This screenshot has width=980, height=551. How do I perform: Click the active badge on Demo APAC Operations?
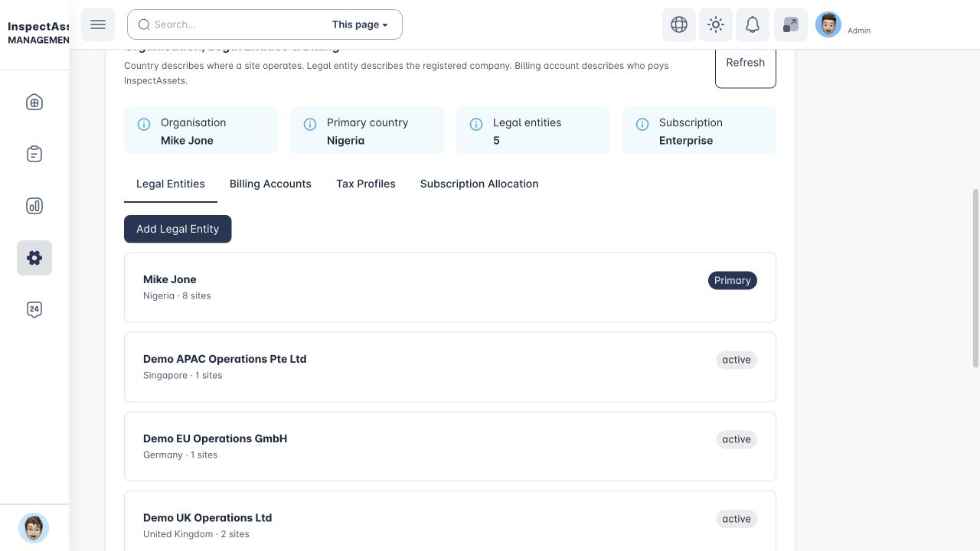(737, 360)
